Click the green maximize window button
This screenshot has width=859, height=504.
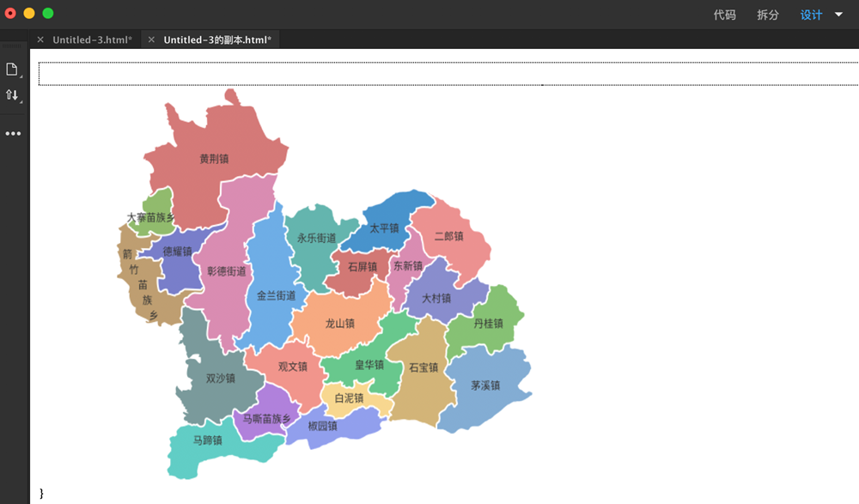click(48, 13)
